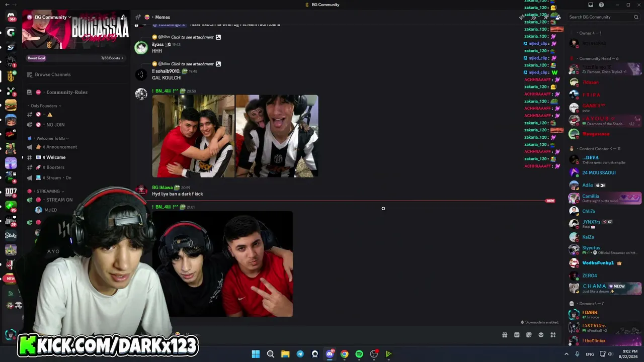Viewport: 644px width, 362px height.
Task: Open attachment icon in sohaib9010 reply preview
Action: click(218, 64)
